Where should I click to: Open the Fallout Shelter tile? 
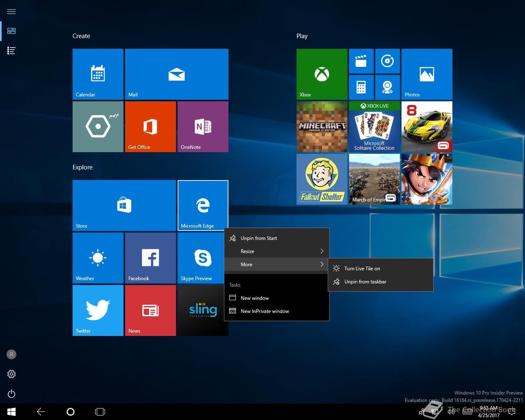(322, 179)
